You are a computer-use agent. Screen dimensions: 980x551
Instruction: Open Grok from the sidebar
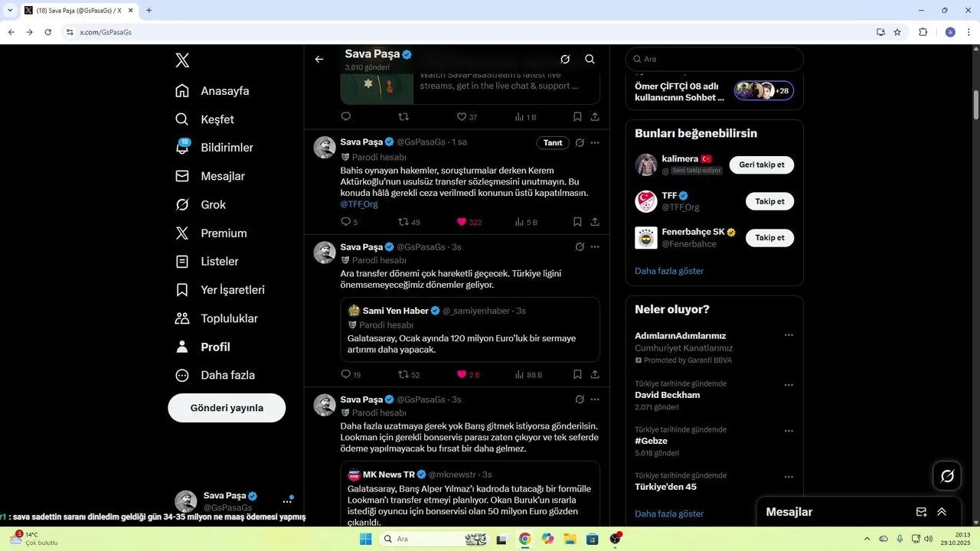tap(200, 204)
